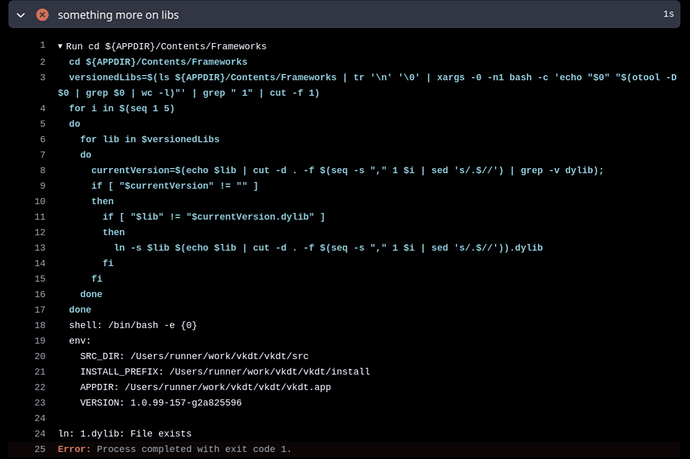Screen dimensions: 690x459
Task: Click the red failed-step status icon
Action: [x=42, y=15]
